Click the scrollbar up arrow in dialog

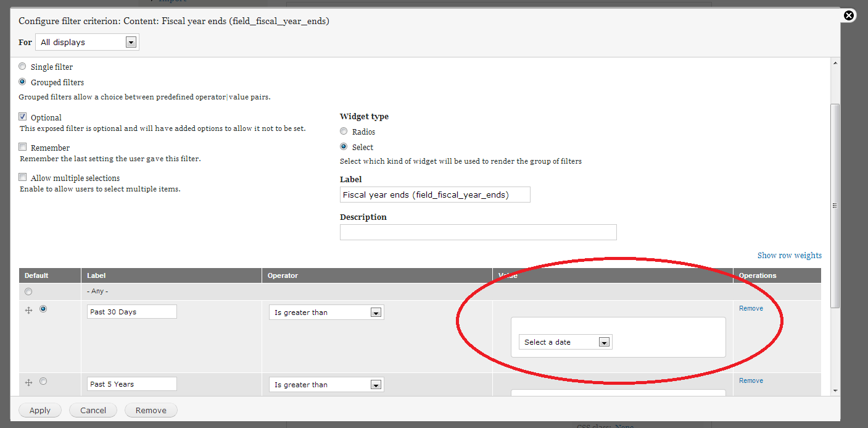tap(835, 63)
